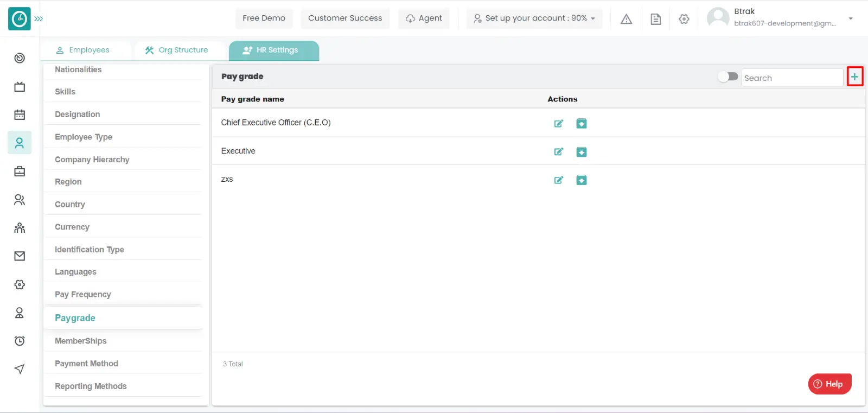Edit Chief Executive Officer pay grade
This screenshot has width=868, height=413.
(x=558, y=123)
